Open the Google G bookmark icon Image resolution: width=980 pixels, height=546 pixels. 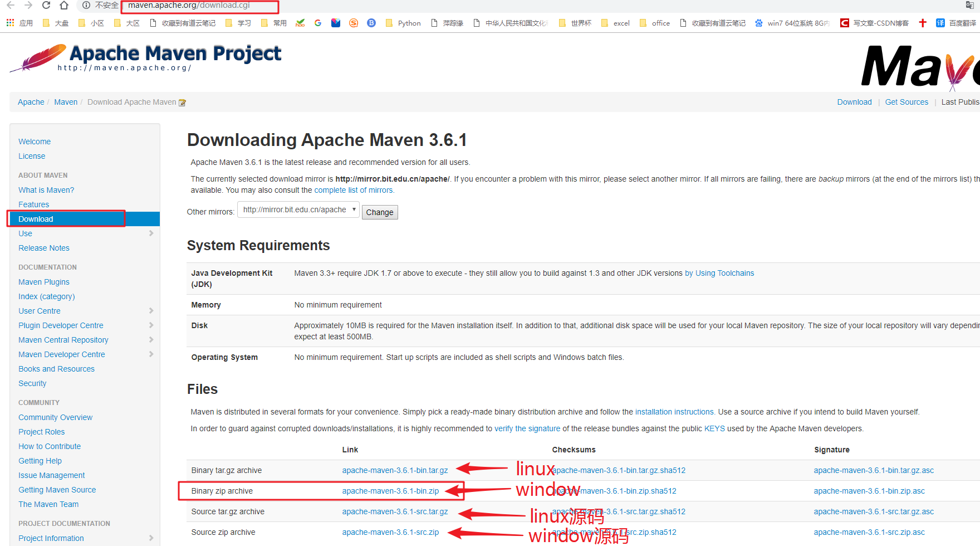point(318,23)
